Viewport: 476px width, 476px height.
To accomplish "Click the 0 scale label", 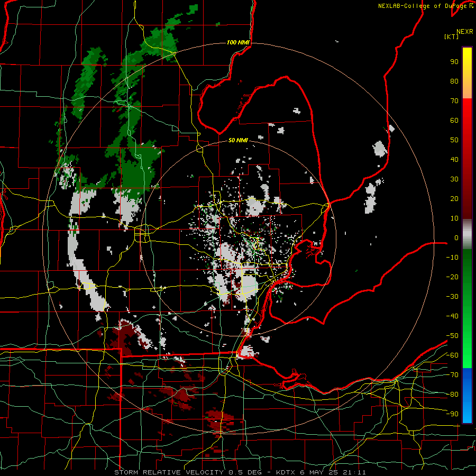I will [x=456, y=237].
